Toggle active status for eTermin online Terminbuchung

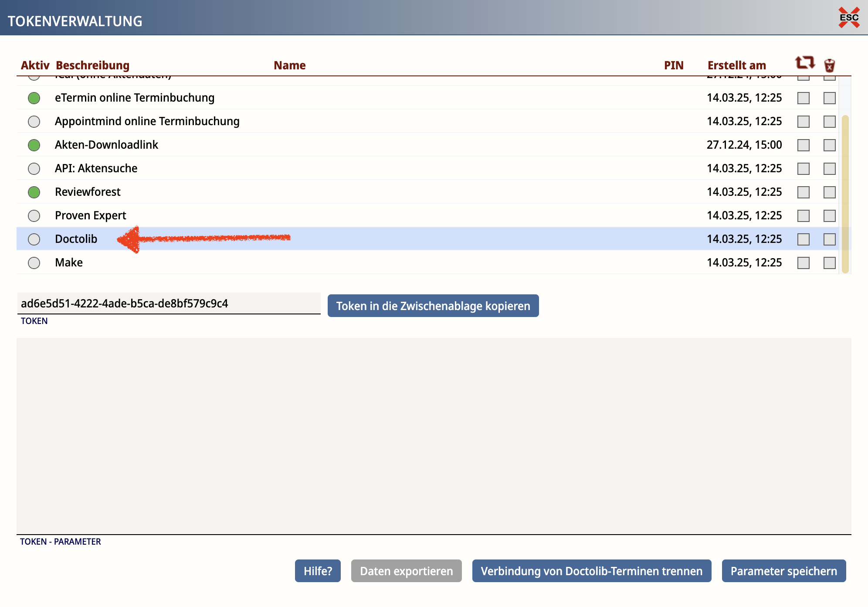tap(34, 98)
